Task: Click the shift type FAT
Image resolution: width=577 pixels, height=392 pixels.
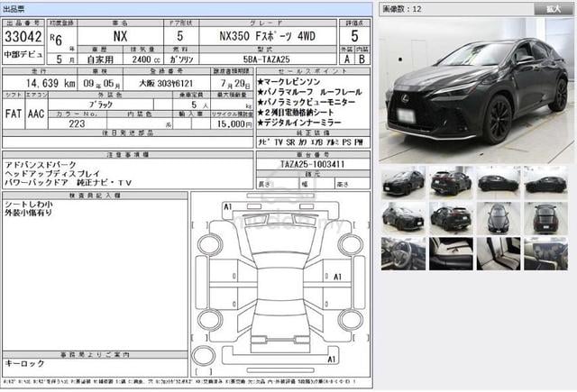Action: click(14, 114)
